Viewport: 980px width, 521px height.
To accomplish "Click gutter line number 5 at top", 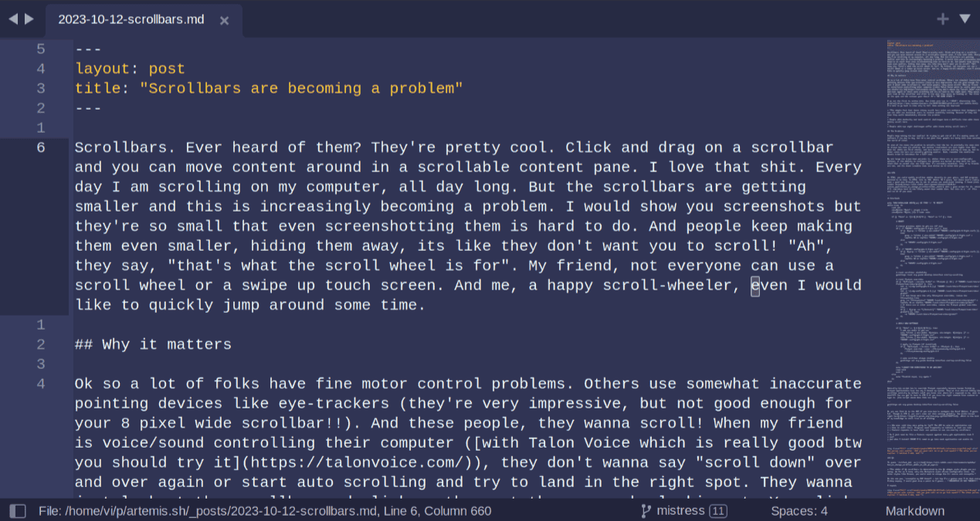I will click(41, 49).
